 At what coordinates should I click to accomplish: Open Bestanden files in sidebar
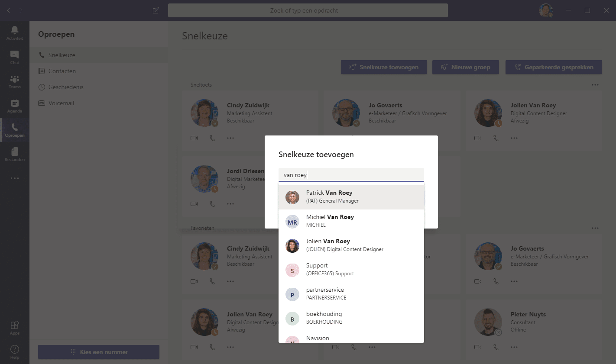[15, 154]
